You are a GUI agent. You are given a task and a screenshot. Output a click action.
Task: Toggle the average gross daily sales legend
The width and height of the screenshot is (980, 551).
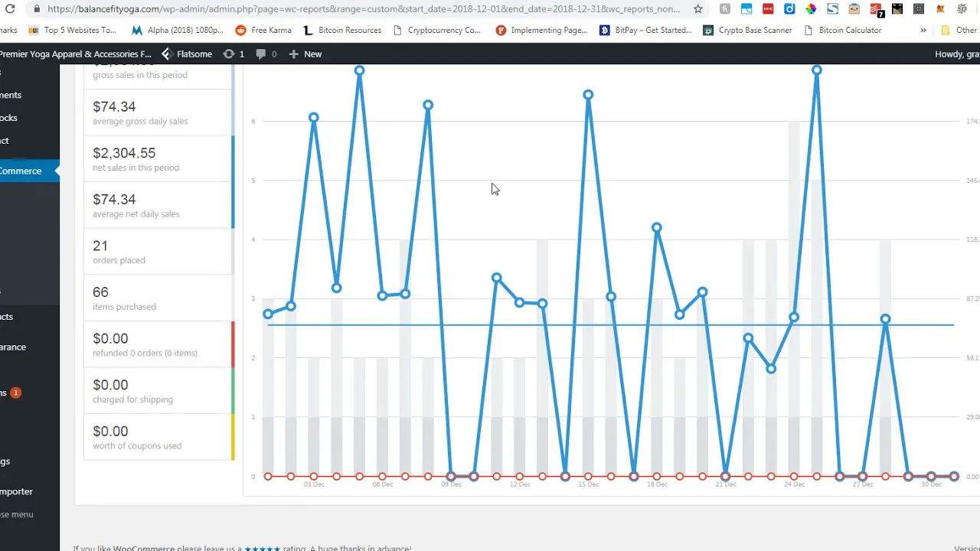coord(158,112)
